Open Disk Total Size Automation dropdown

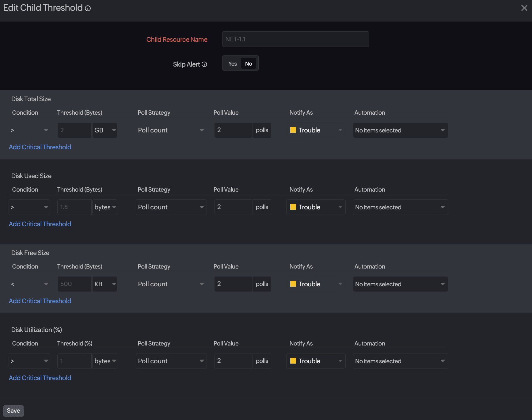[x=400, y=130]
